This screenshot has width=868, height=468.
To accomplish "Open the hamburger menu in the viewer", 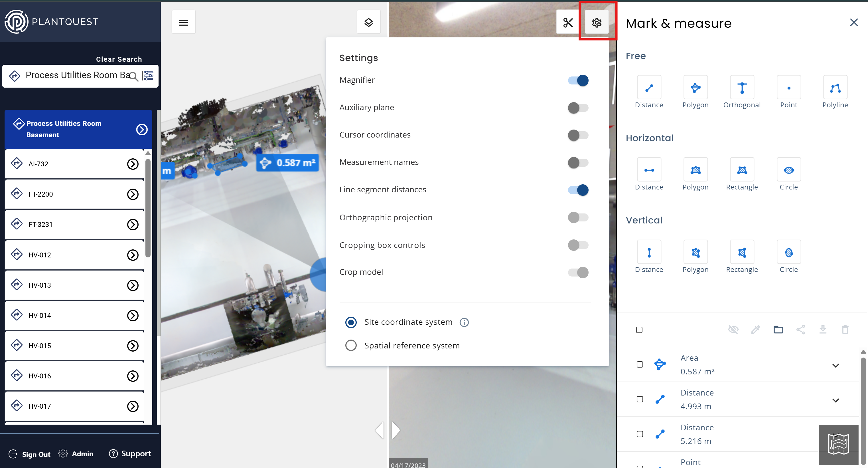I will coord(183,23).
